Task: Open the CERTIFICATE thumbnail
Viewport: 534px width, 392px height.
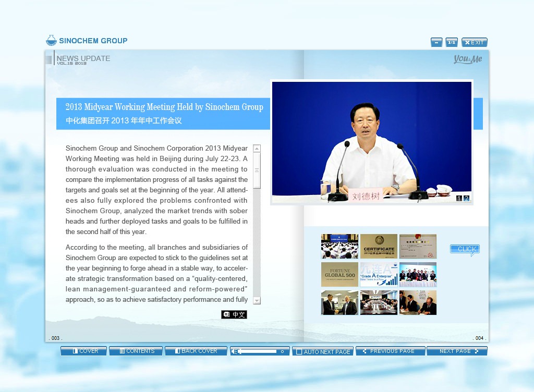Action: (379, 247)
